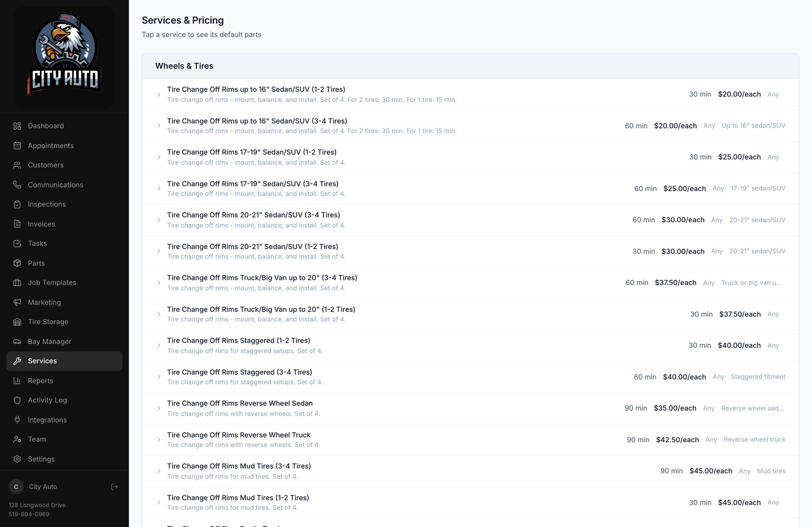Click the Services wrench icon
Viewport: 812px width, 527px height.
tap(17, 361)
